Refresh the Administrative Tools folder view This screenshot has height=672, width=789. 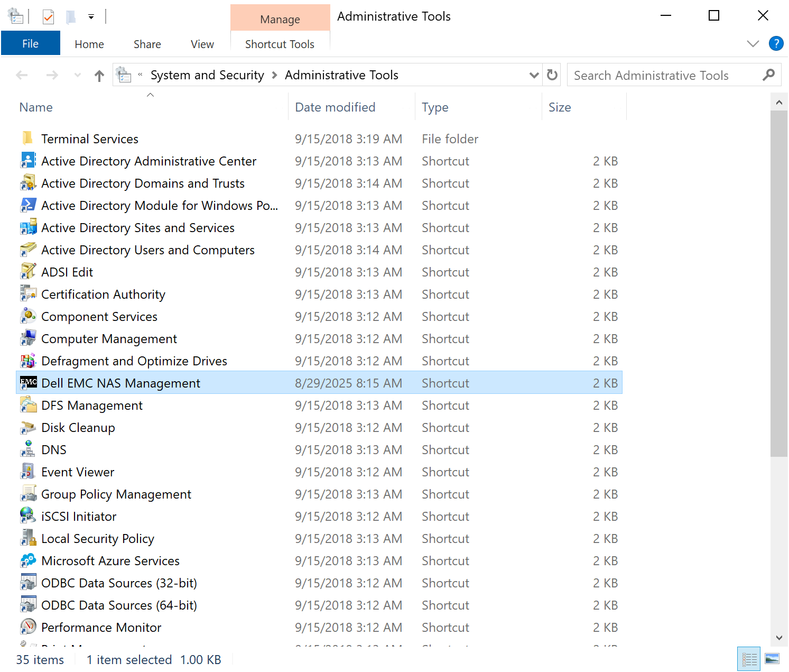tap(552, 75)
